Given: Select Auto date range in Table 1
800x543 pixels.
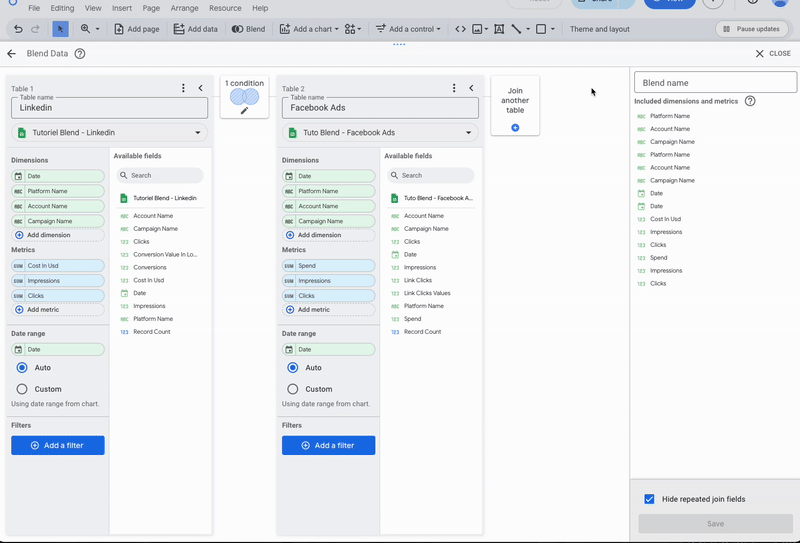Looking at the screenshot, I should (x=22, y=367).
